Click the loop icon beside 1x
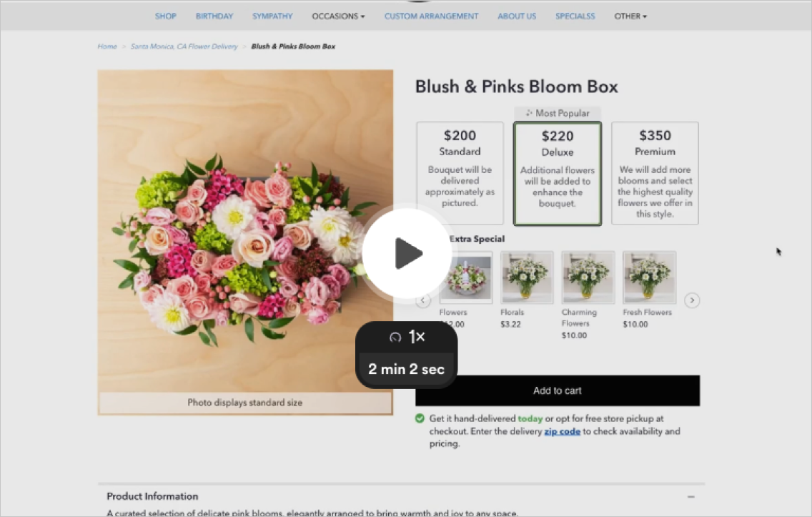 pyautogui.click(x=395, y=337)
